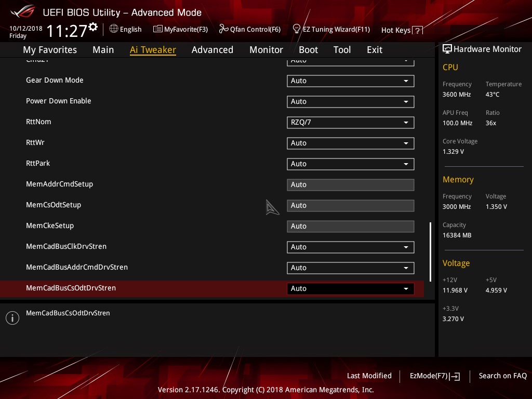Image resolution: width=532 pixels, height=399 pixels.
Task: Select the Gear Down Mode label
Action: click(x=55, y=80)
